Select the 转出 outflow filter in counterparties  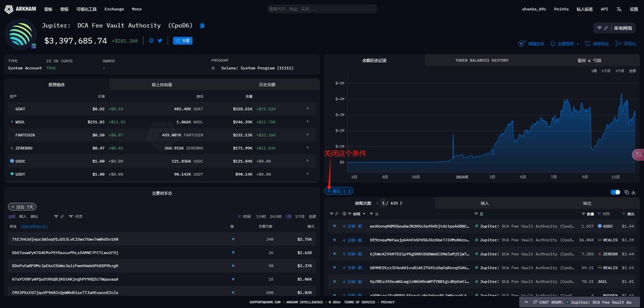tap(34, 216)
